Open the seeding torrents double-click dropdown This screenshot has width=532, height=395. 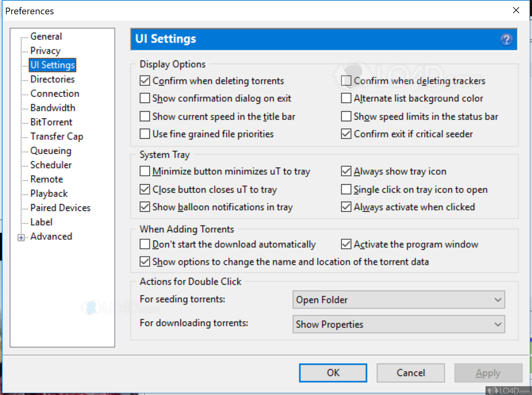point(399,300)
